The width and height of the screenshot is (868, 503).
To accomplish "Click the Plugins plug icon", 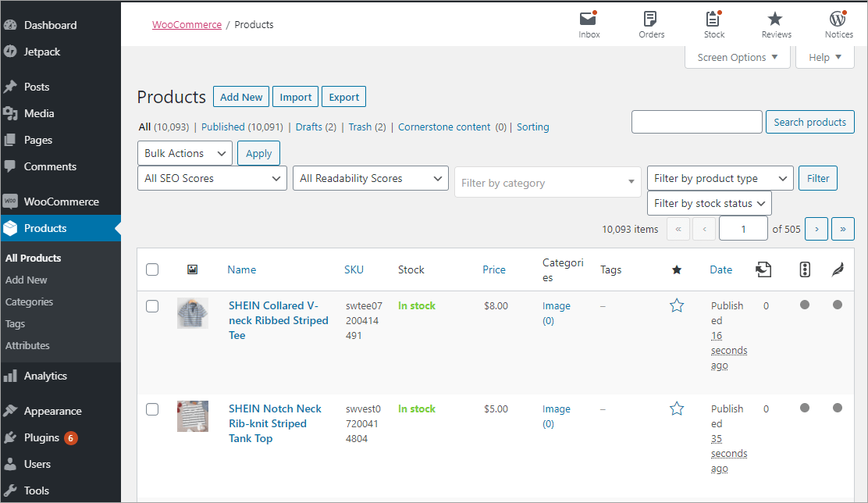I will 10,437.
